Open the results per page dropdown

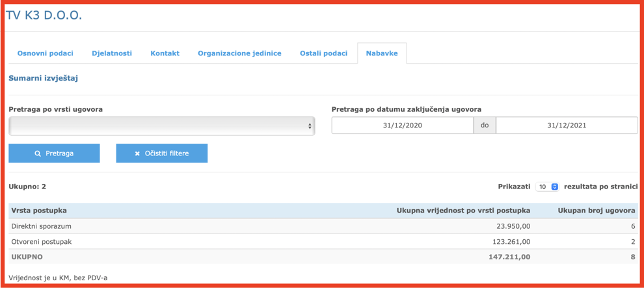pos(548,187)
